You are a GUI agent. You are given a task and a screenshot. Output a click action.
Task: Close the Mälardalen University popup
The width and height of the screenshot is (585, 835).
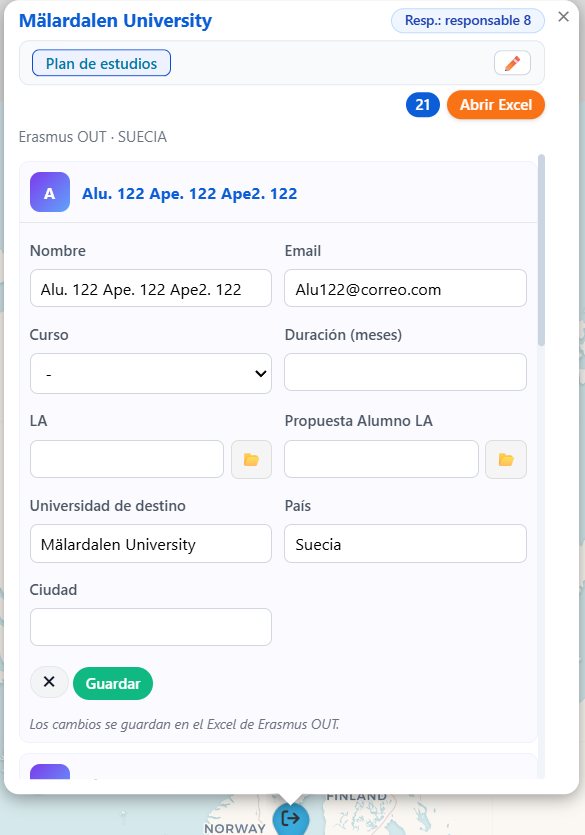pyautogui.click(x=563, y=17)
